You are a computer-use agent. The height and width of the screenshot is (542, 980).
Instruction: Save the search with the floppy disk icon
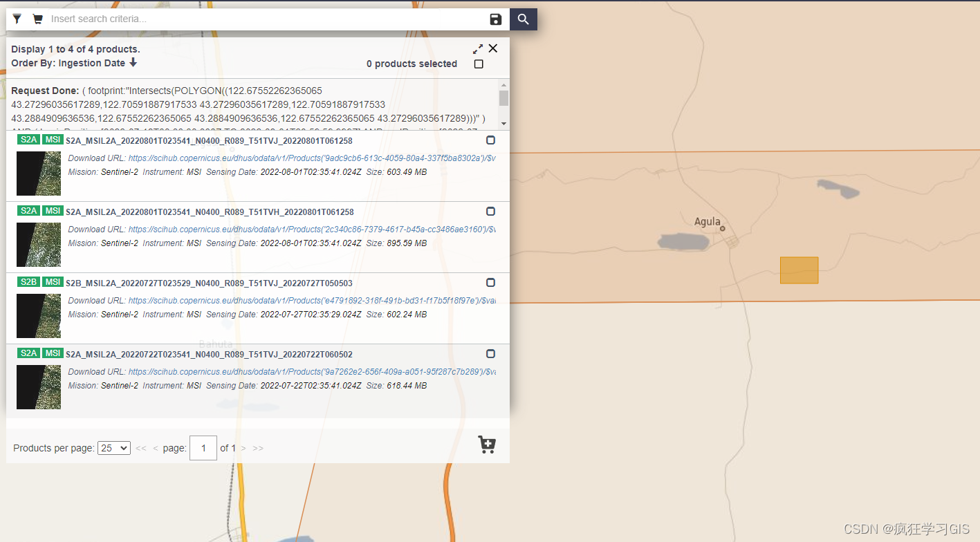pos(495,19)
